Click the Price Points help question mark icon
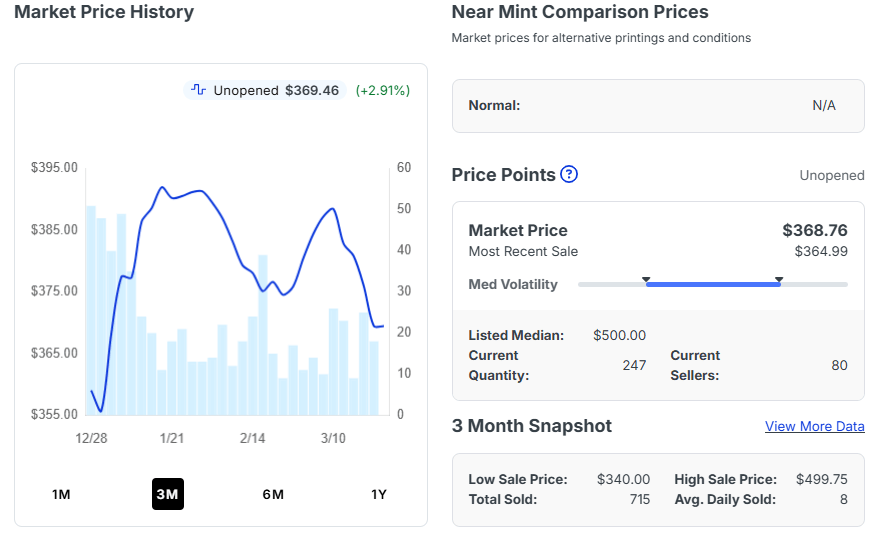 pos(569,175)
